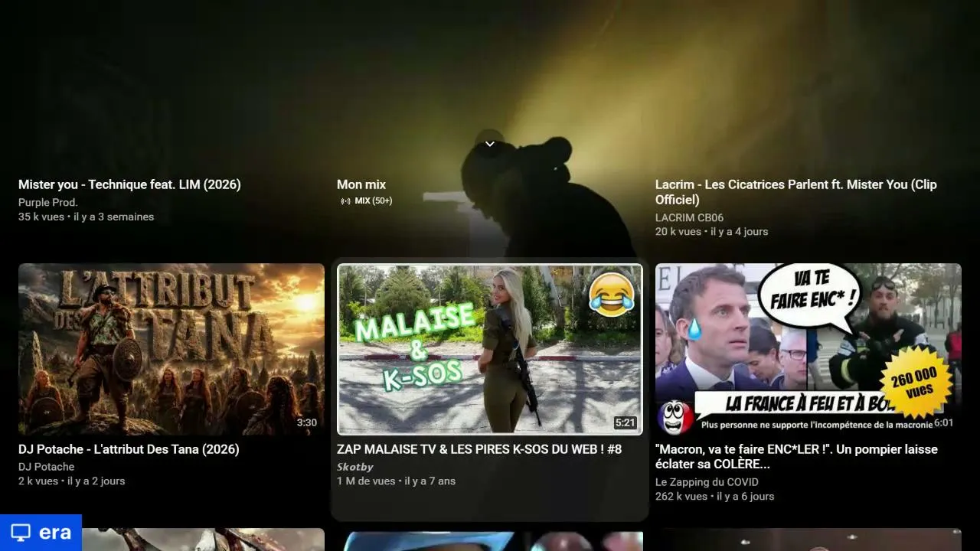Open the 'era' screen cast badge
980x551 pixels.
tap(41, 533)
